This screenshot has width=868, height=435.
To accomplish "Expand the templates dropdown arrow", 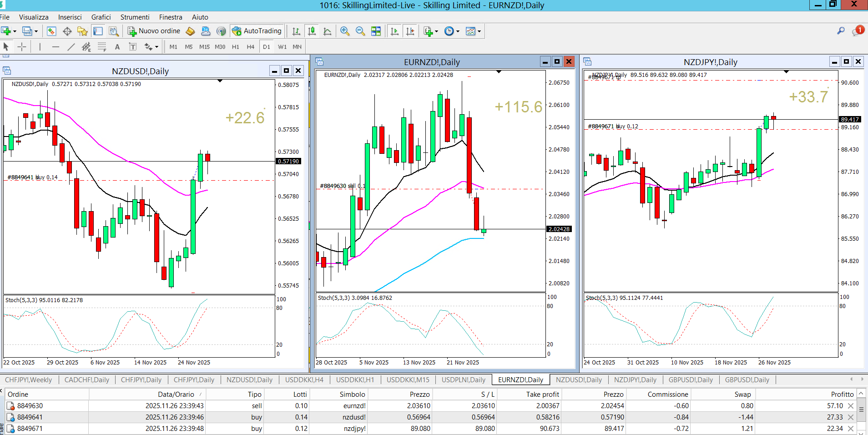I will click(479, 31).
